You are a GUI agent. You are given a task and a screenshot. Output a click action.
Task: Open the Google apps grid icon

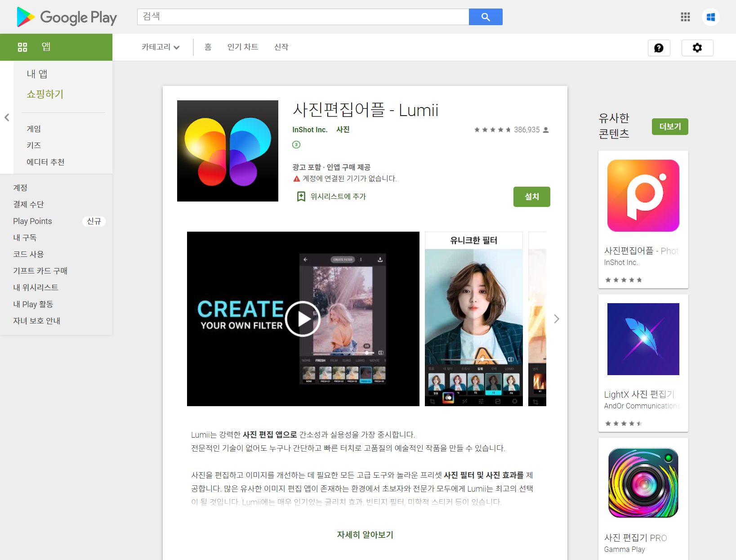coord(685,17)
